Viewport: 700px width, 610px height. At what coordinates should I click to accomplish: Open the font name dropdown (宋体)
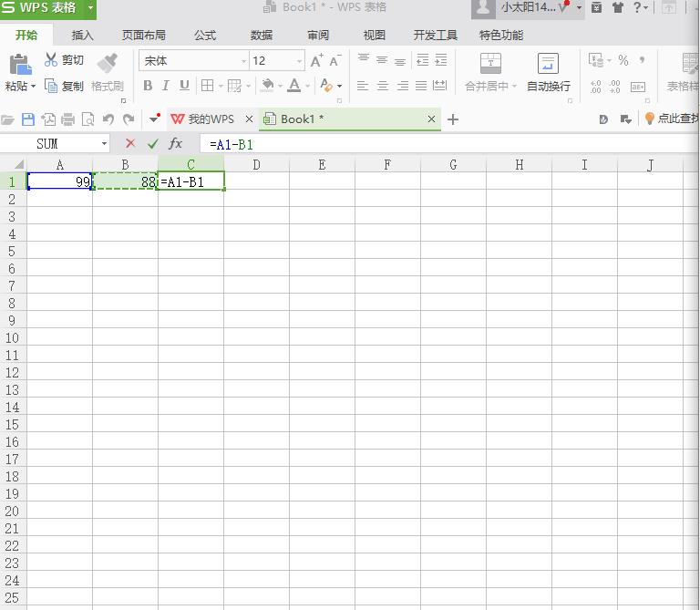(x=243, y=61)
